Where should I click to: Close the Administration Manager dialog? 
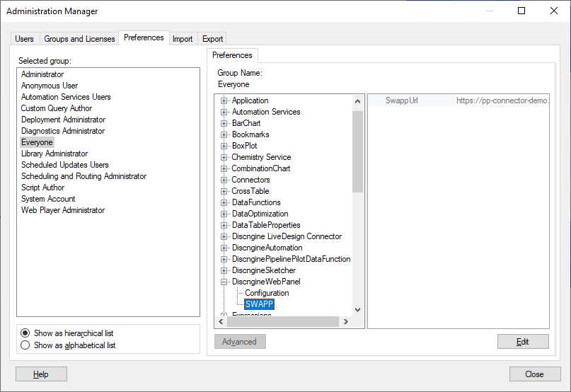click(x=535, y=374)
